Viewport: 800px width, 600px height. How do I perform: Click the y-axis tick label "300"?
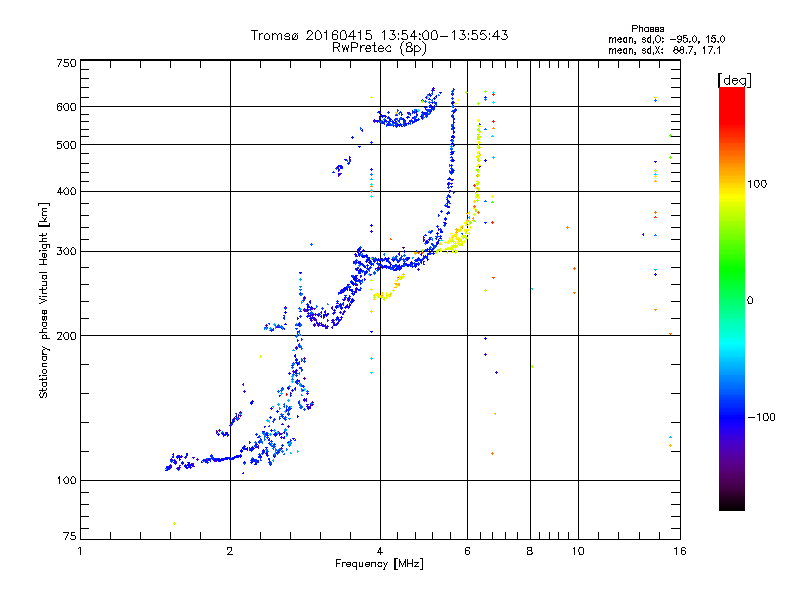[x=66, y=251]
